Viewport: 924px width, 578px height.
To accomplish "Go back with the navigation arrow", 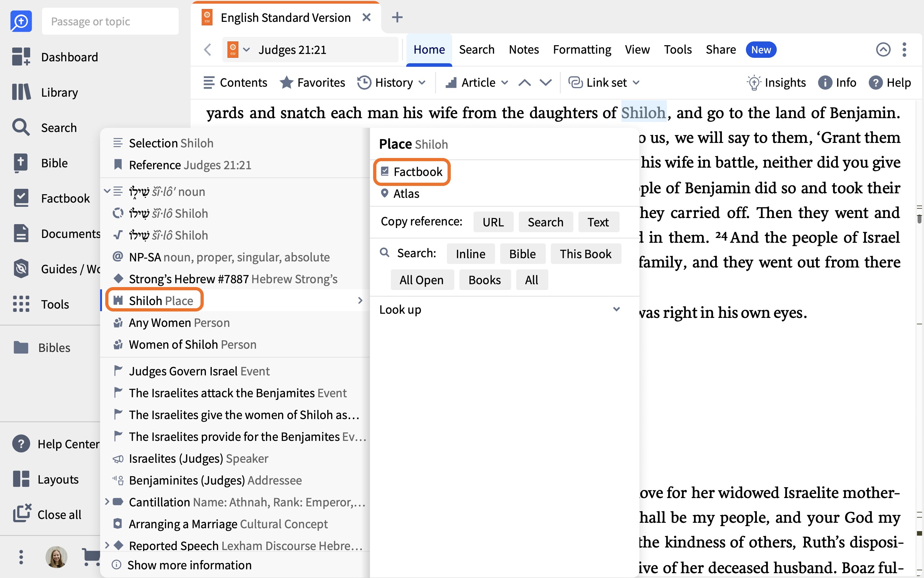I will pyautogui.click(x=208, y=49).
